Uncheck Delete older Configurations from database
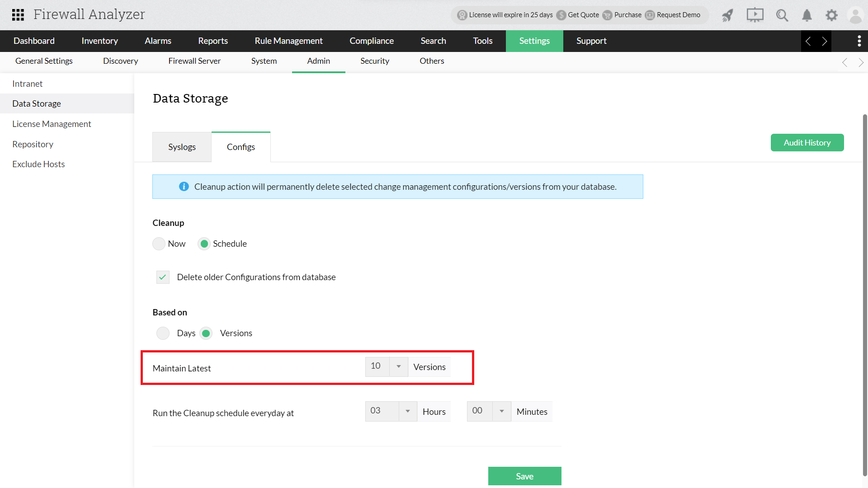The image size is (868, 488). (162, 277)
